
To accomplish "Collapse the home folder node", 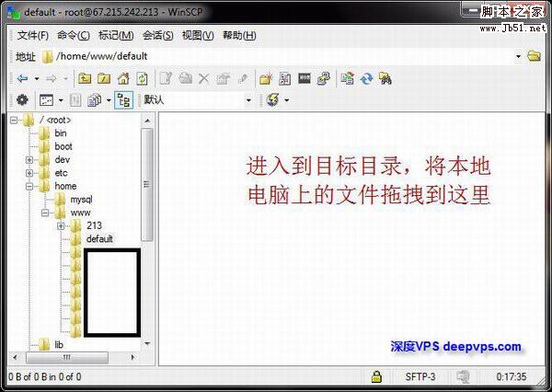I will click(x=29, y=186).
